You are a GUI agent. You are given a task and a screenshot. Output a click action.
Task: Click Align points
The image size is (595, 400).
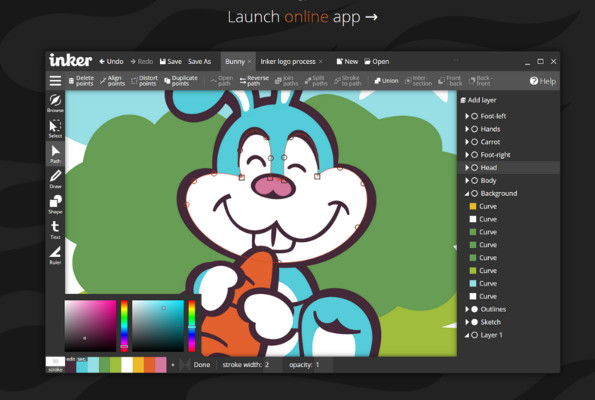pos(112,81)
